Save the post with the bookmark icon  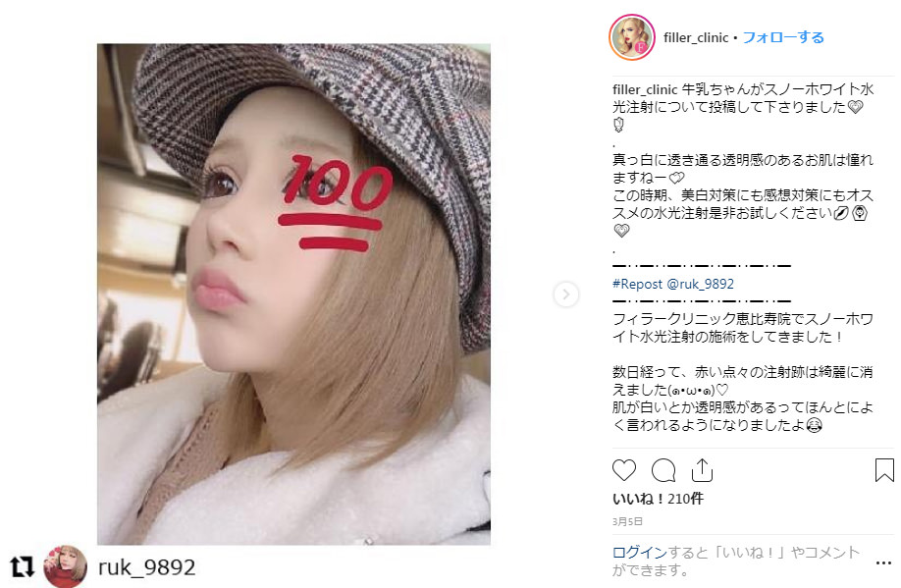(x=884, y=469)
